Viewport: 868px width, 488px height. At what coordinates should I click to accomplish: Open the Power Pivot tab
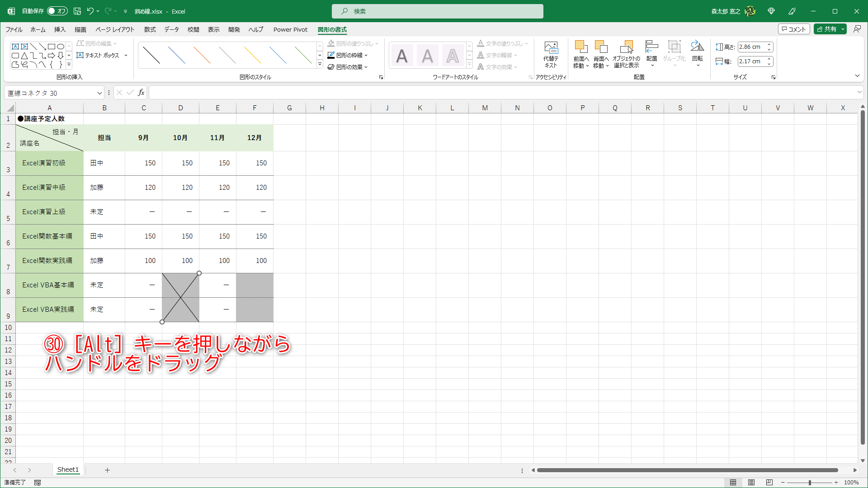coord(290,30)
